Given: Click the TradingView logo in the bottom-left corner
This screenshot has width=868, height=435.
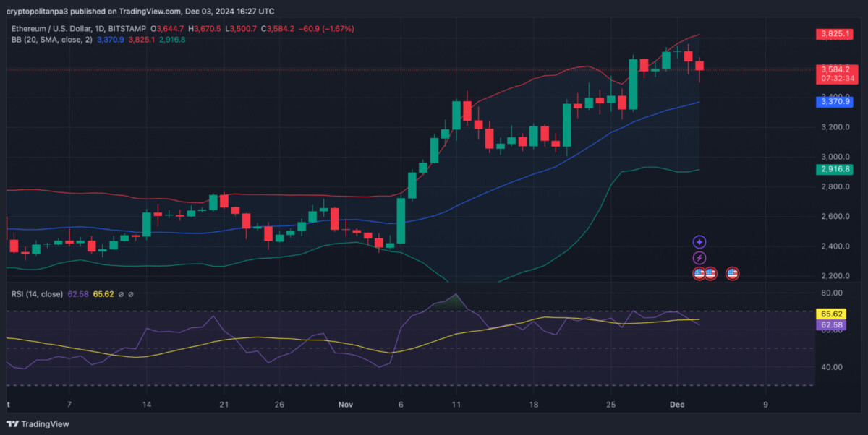Looking at the screenshot, I should (38, 424).
